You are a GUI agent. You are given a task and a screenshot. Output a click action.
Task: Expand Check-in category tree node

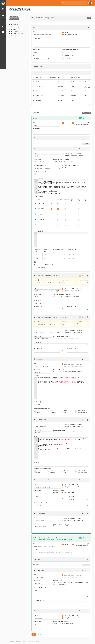(10, 25)
